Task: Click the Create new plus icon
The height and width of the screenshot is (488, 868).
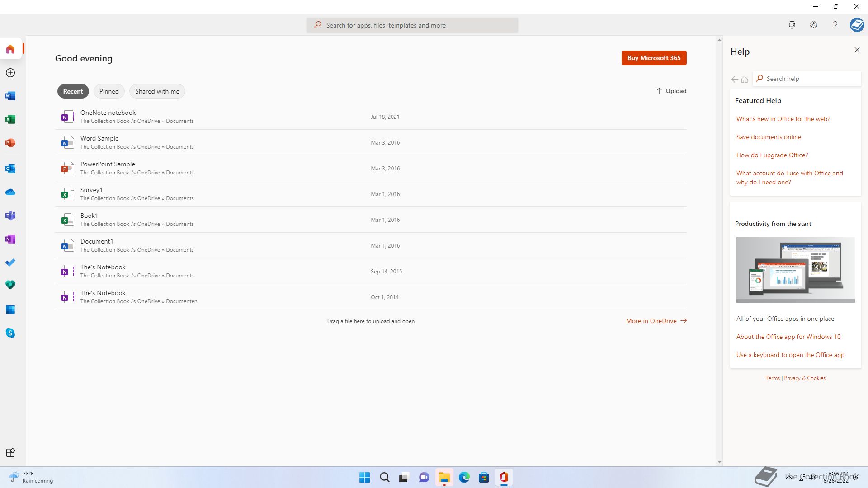Action: tap(10, 73)
